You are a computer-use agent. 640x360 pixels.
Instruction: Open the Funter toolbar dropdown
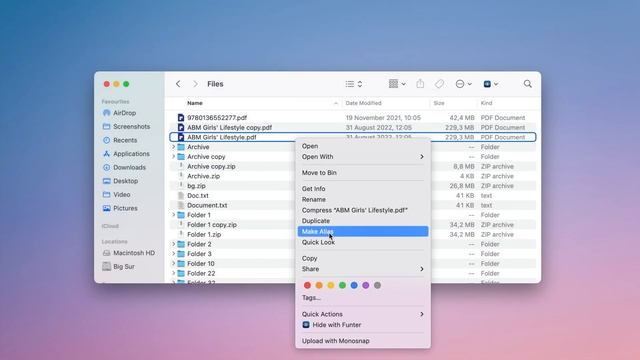491,84
